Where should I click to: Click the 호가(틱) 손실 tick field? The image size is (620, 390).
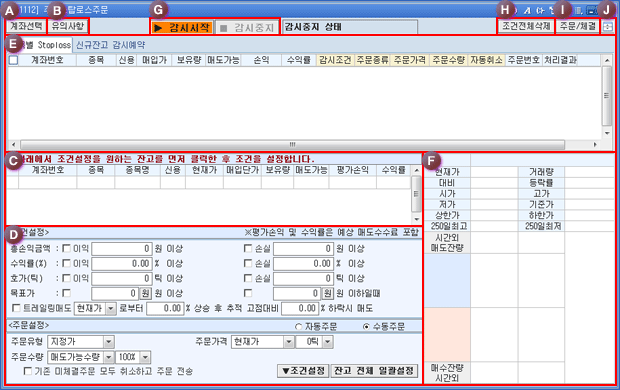303,279
